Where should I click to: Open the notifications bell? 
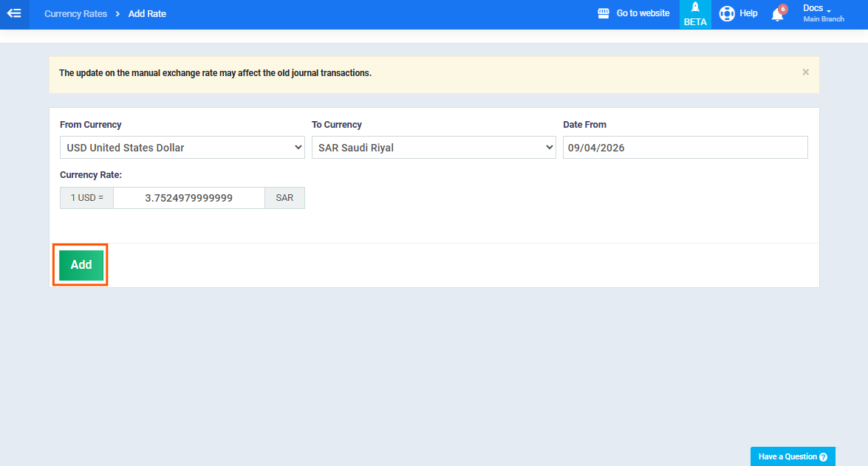coord(776,15)
